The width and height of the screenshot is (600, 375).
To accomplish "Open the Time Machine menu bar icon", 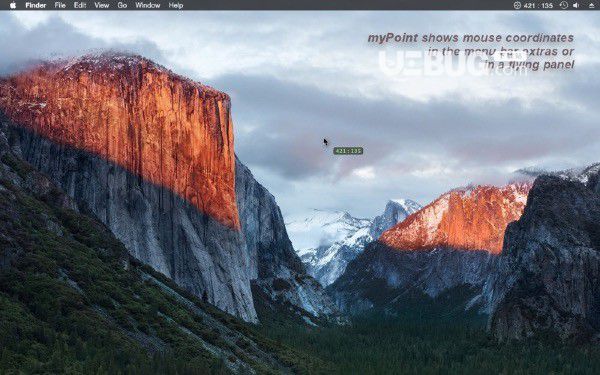I will click(564, 5).
